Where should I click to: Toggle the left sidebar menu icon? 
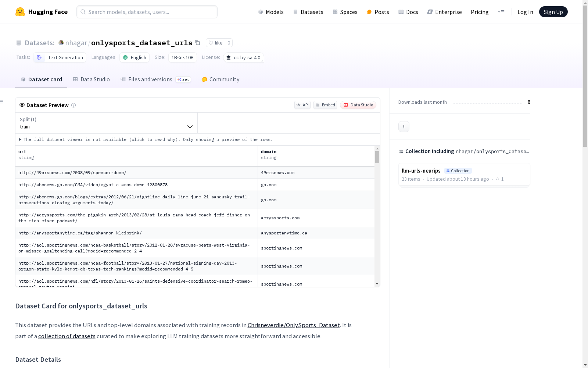coord(2,102)
